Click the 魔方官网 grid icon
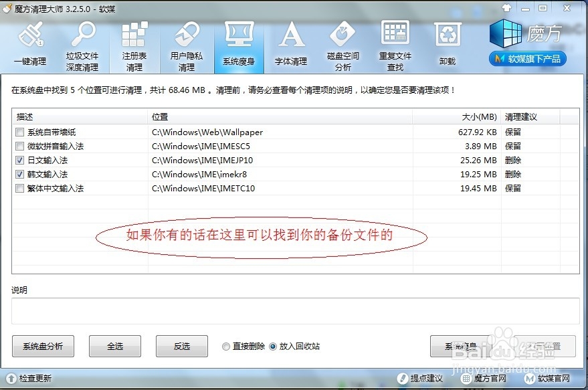 tap(466, 379)
